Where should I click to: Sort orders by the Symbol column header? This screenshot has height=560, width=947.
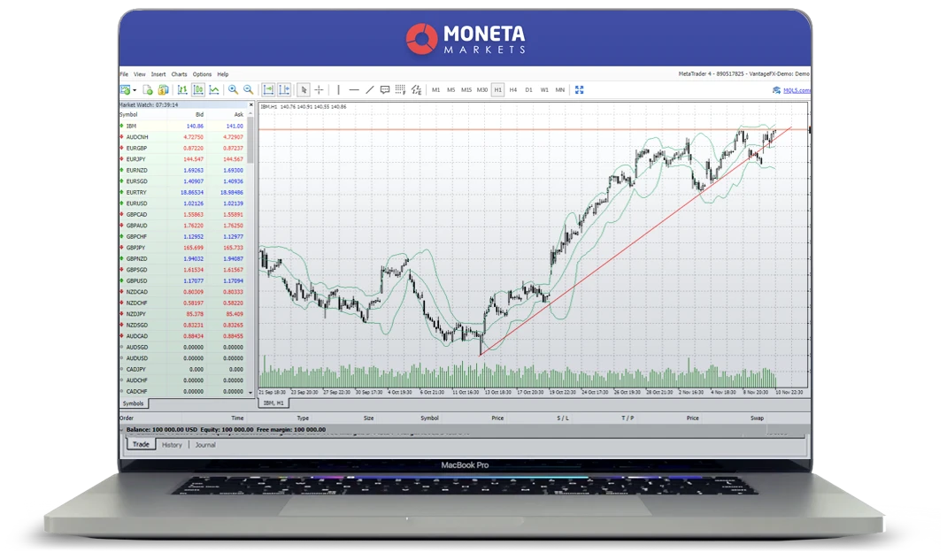(x=429, y=418)
